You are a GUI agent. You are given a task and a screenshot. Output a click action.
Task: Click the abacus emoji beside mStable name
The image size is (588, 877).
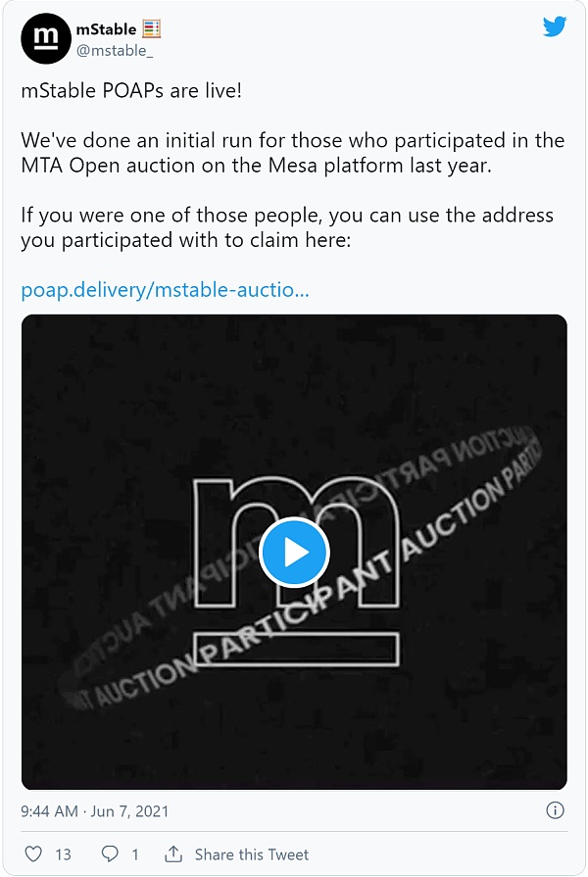click(152, 29)
